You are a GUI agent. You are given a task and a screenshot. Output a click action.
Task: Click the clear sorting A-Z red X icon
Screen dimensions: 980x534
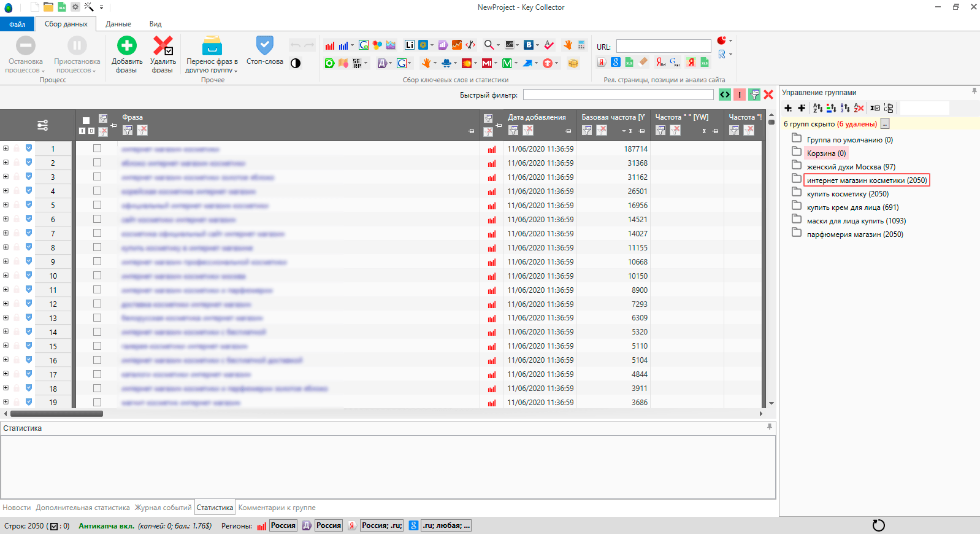tap(859, 108)
